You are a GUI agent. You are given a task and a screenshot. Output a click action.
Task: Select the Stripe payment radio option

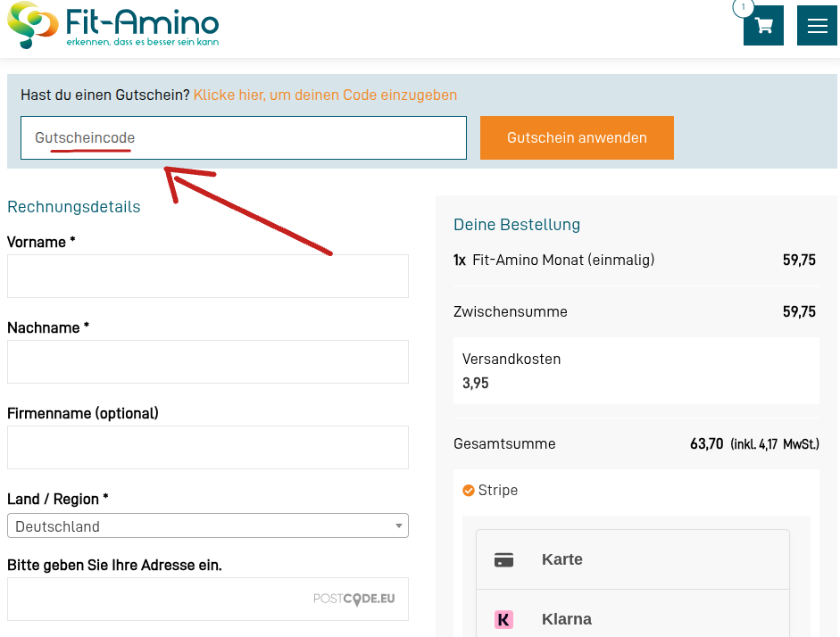pos(469,491)
